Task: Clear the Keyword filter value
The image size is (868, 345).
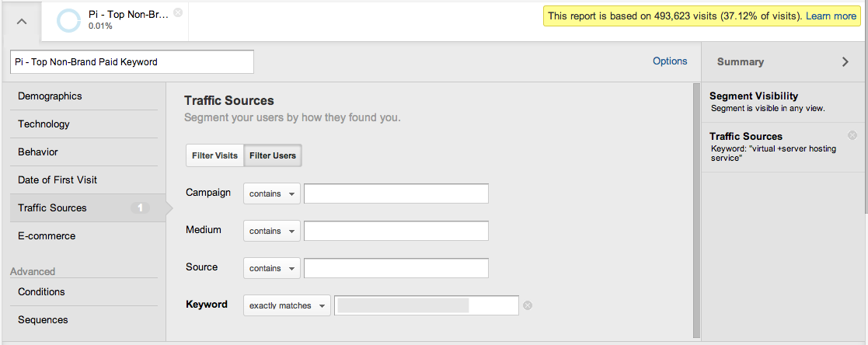Action: click(x=528, y=305)
